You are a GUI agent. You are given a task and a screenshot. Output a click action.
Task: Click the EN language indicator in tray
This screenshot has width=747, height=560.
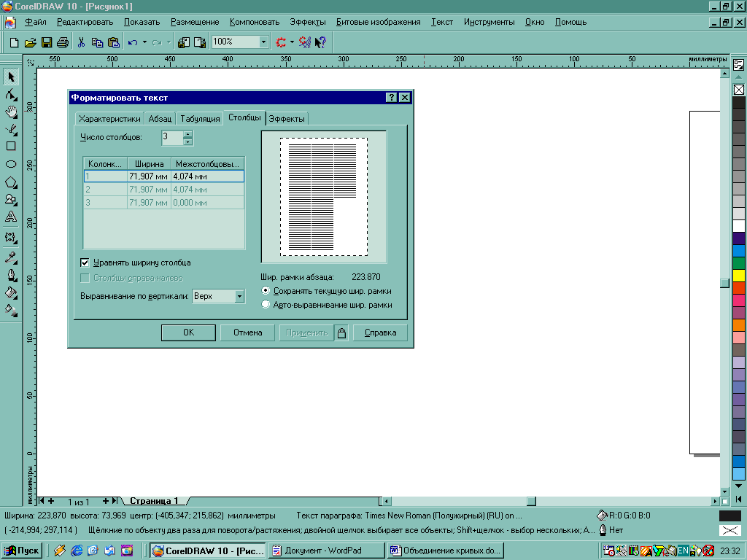tap(683, 551)
